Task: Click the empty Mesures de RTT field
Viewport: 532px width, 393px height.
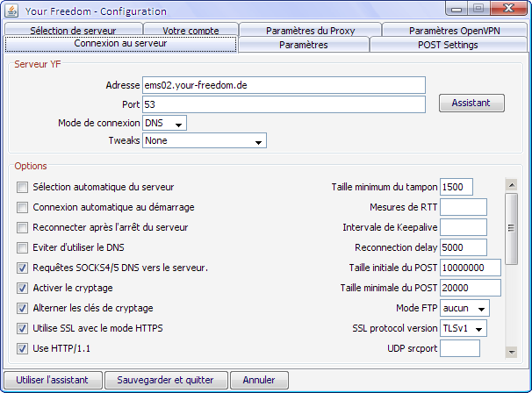Action: coord(464,207)
